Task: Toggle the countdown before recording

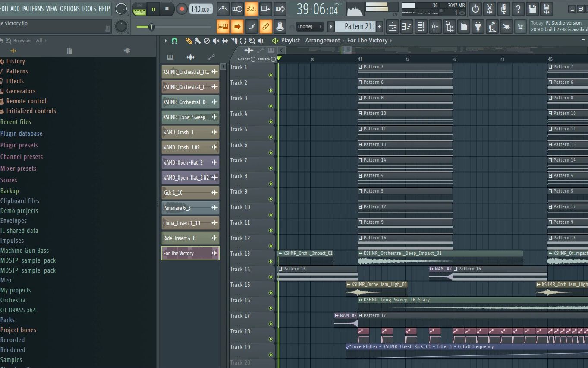Action: (251, 9)
